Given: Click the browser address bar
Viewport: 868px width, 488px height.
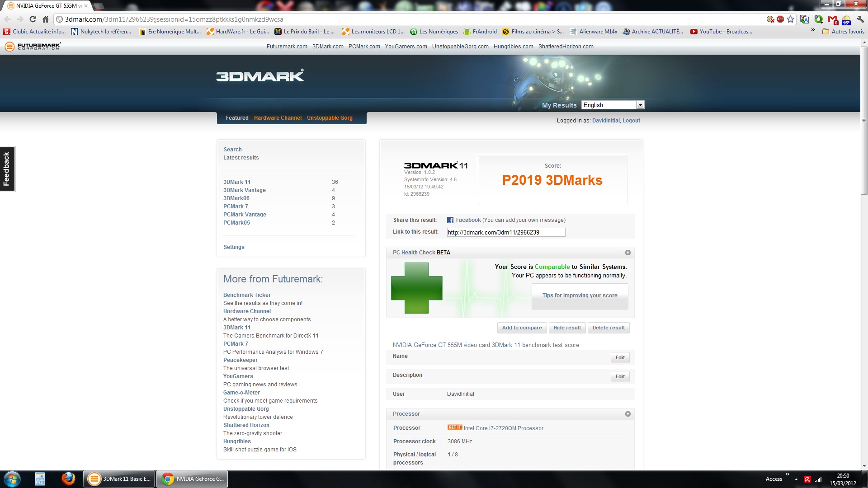Looking at the screenshot, I should point(409,19).
